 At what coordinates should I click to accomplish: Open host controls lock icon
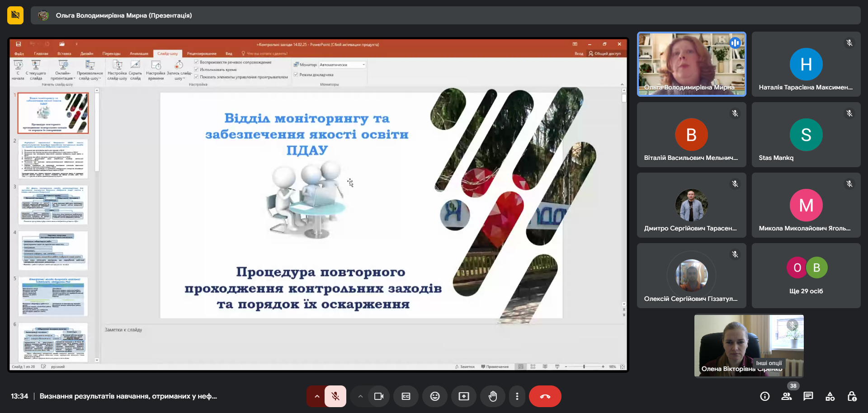tap(852, 396)
